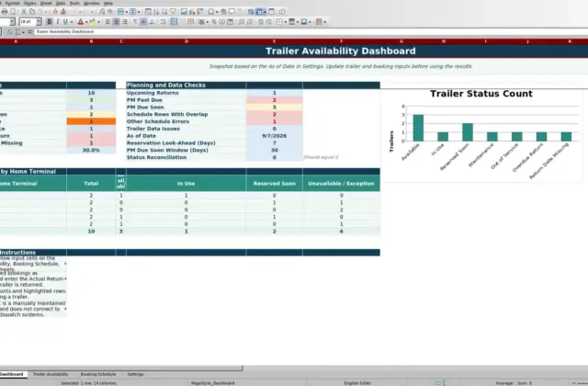Click the formula input line
Screen dimensions: 588x386
point(311,32)
